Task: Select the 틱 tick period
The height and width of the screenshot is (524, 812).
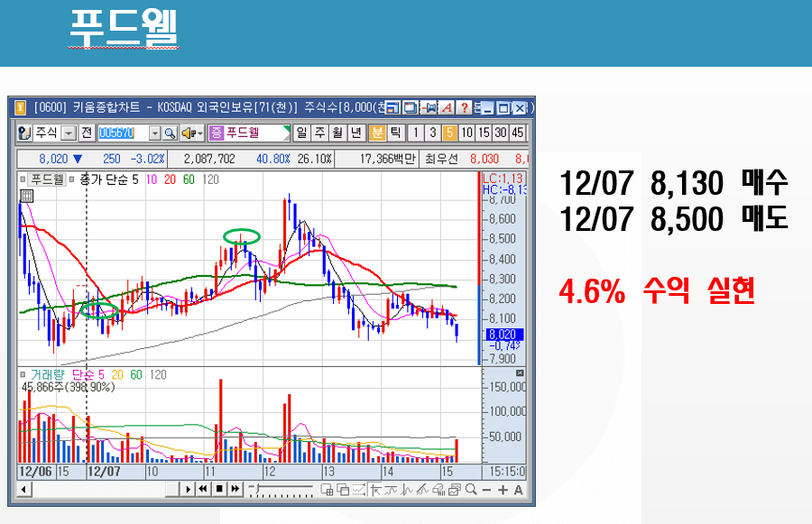Action: 395,133
